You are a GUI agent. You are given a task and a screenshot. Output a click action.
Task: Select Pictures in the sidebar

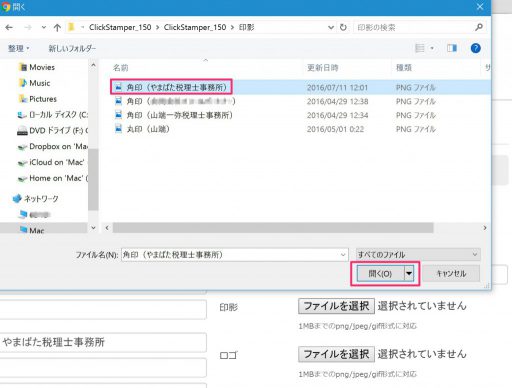[x=43, y=99]
